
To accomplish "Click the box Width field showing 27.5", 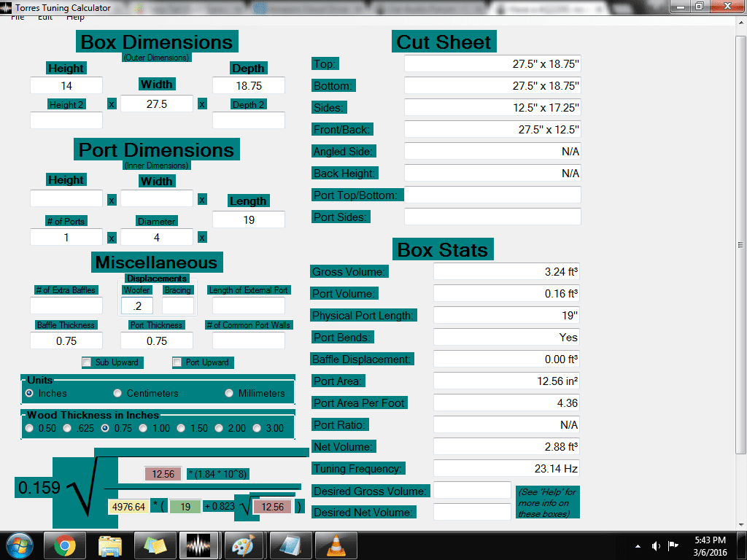I will pos(157,104).
